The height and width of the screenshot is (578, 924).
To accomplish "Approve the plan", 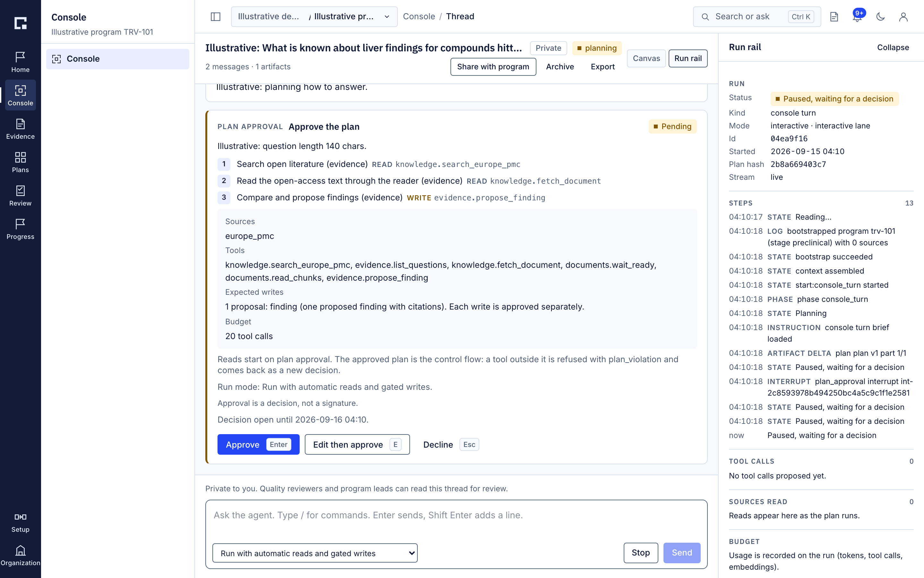I will [258, 444].
